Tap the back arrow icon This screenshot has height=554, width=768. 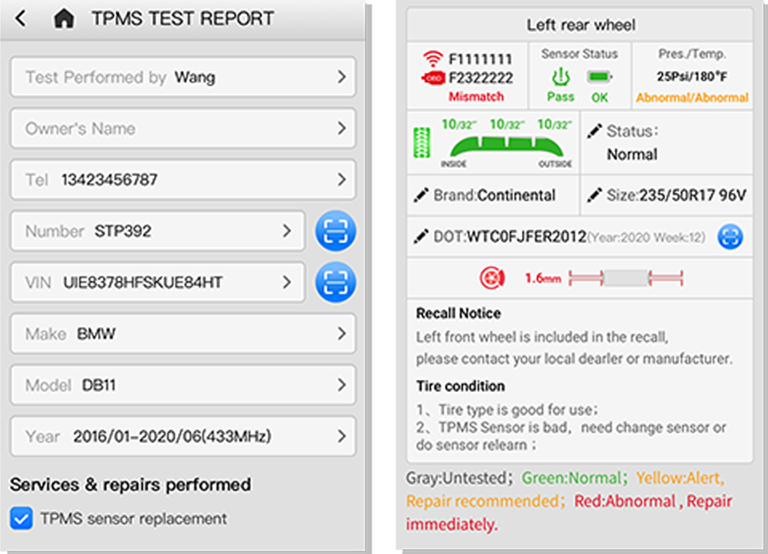(x=22, y=19)
